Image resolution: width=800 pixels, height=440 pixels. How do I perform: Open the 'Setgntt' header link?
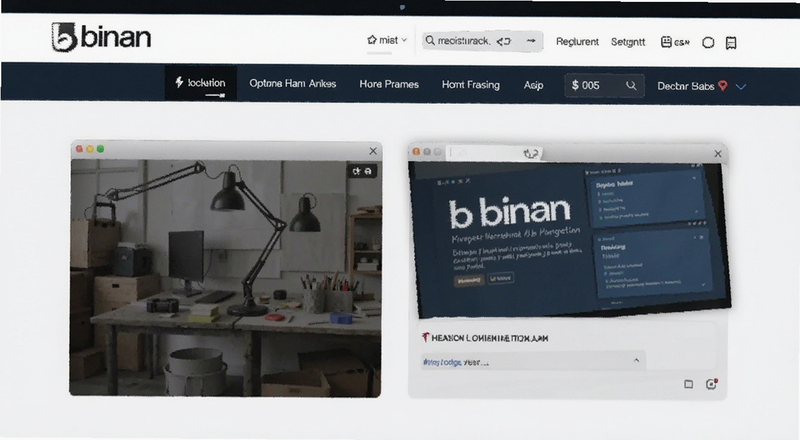pyautogui.click(x=628, y=42)
